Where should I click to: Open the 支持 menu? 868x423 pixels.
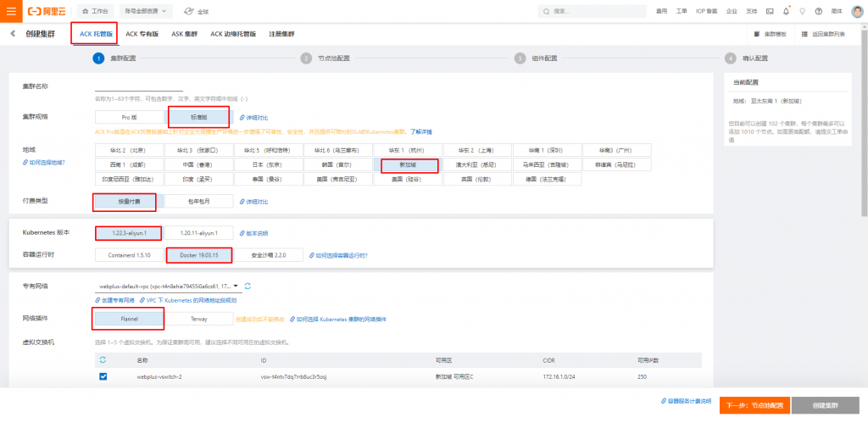751,11
